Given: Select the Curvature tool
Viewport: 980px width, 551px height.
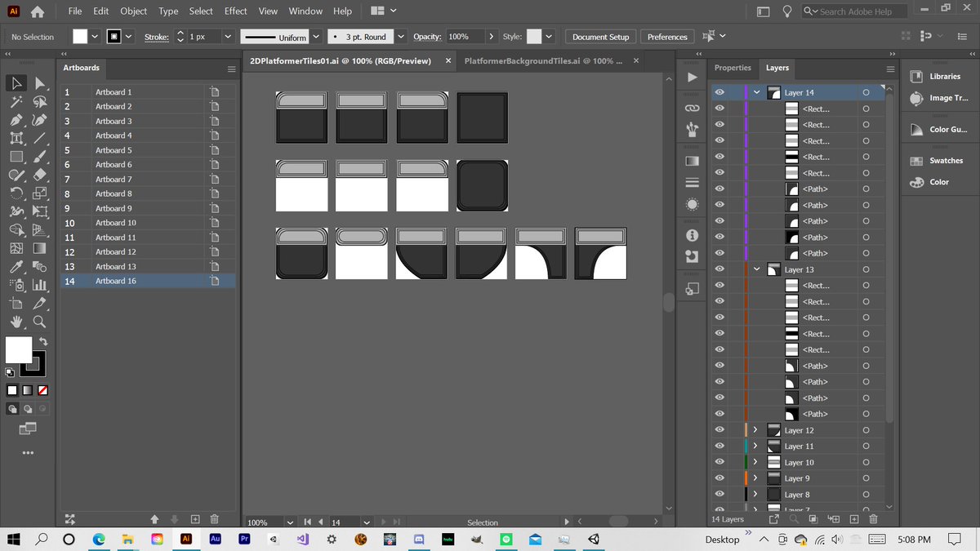Looking at the screenshot, I should tap(39, 120).
